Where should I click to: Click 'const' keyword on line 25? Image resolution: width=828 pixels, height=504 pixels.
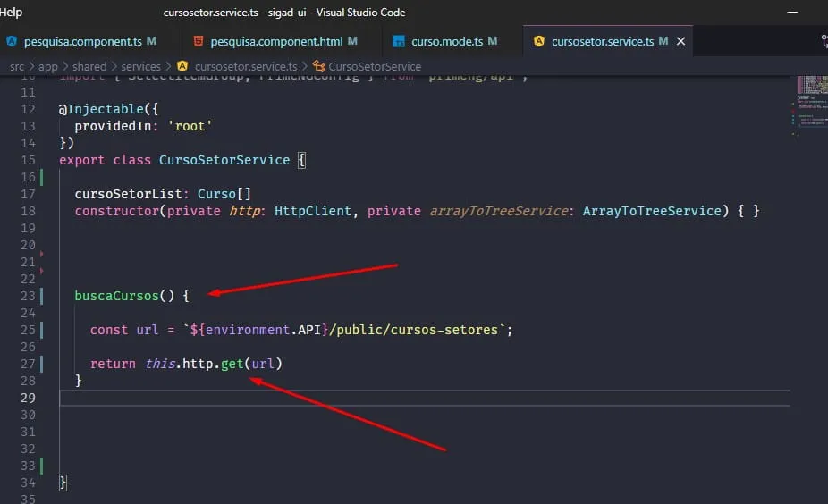coord(109,330)
